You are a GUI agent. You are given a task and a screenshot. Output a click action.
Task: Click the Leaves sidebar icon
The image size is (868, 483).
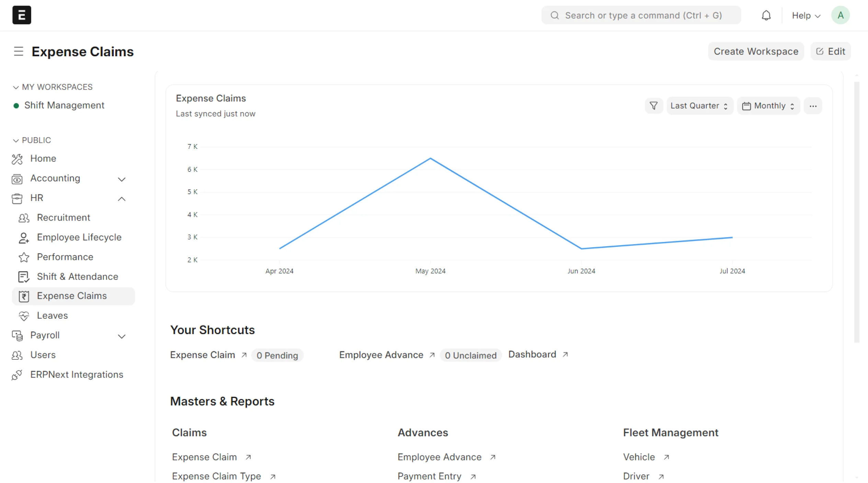pyautogui.click(x=24, y=316)
